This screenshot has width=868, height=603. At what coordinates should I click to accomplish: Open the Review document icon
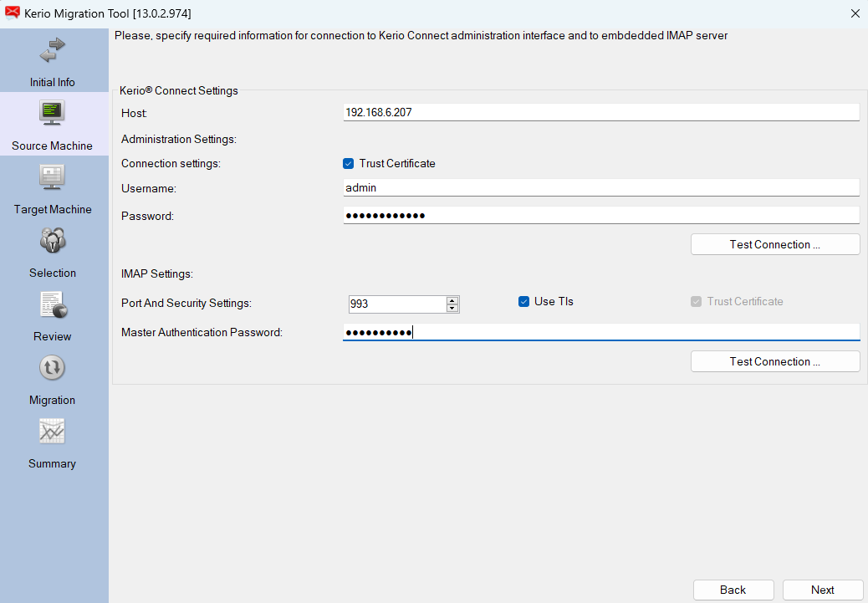click(x=54, y=304)
